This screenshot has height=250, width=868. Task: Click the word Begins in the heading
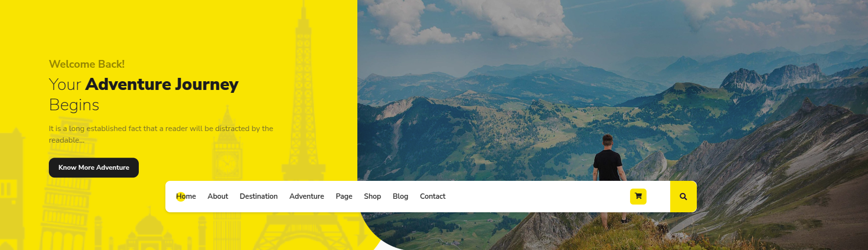tap(74, 105)
